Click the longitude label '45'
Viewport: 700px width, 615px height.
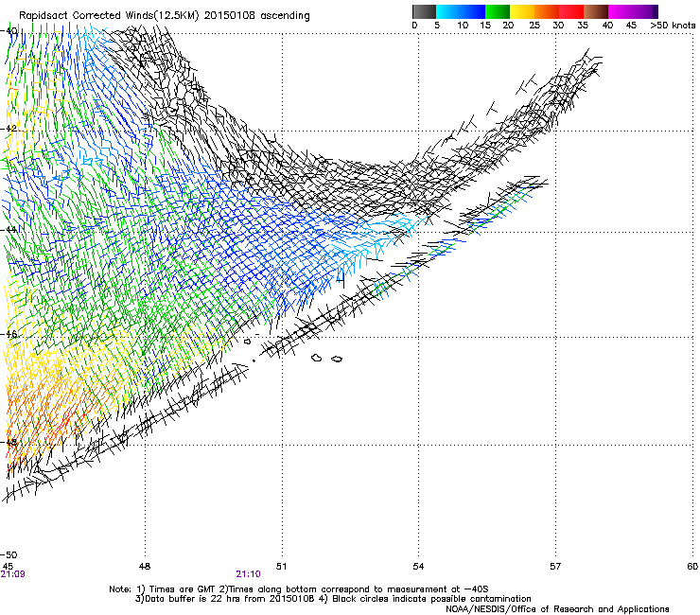click(8, 567)
